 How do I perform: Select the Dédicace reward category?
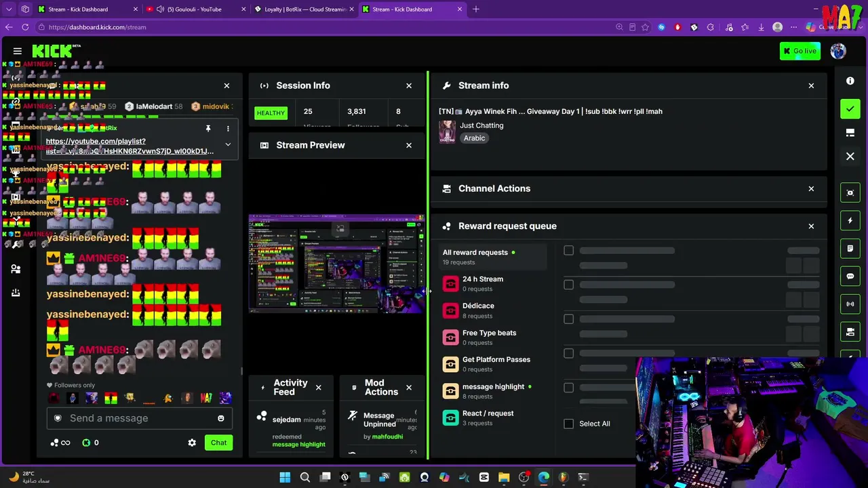[492, 310]
